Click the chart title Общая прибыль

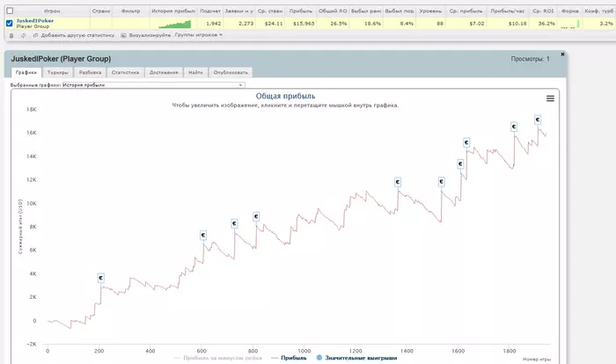coord(286,96)
